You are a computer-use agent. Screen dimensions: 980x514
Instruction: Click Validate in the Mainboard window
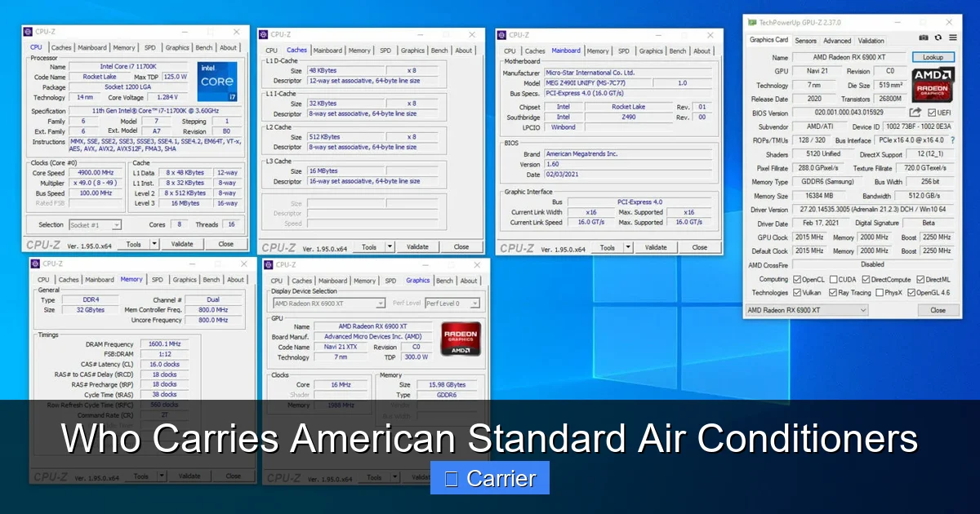pos(656,247)
